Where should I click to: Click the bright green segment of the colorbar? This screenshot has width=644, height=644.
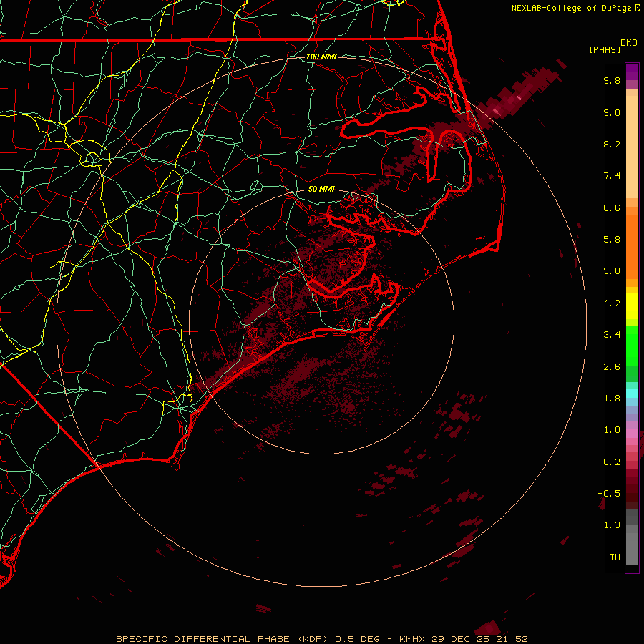coord(632,346)
